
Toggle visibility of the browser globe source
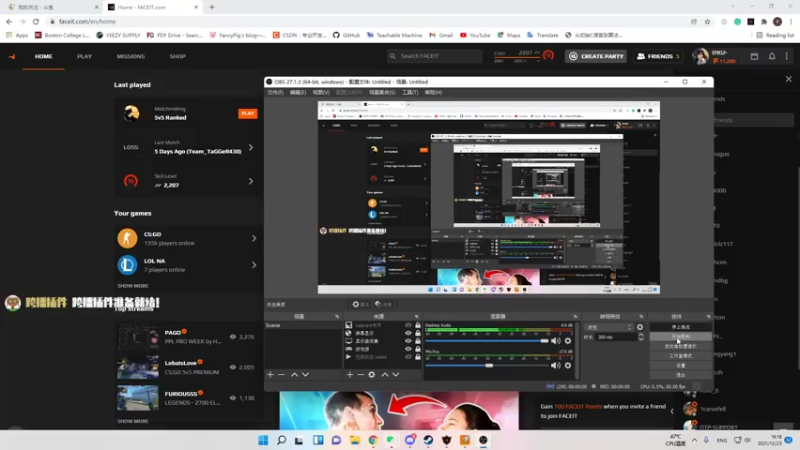click(x=408, y=333)
